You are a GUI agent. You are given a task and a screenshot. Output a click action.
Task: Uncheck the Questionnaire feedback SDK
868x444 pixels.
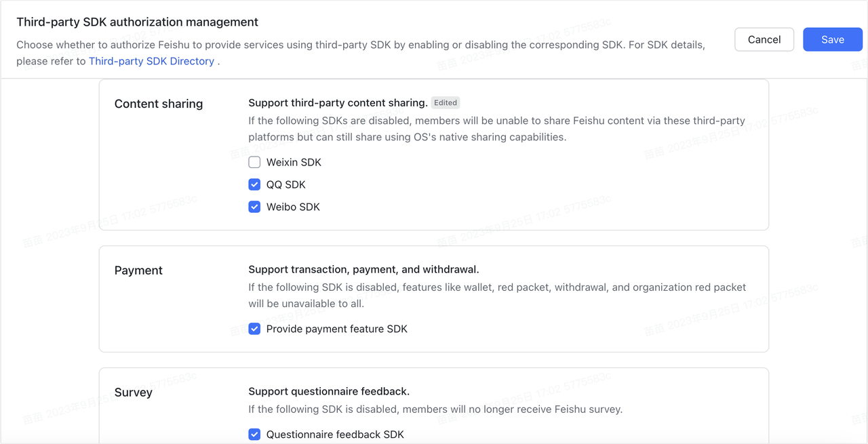pos(254,434)
